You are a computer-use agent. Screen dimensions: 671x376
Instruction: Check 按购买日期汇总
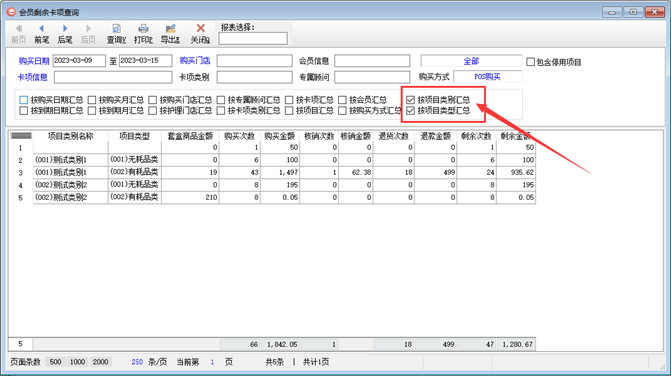click(x=24, y=100)
